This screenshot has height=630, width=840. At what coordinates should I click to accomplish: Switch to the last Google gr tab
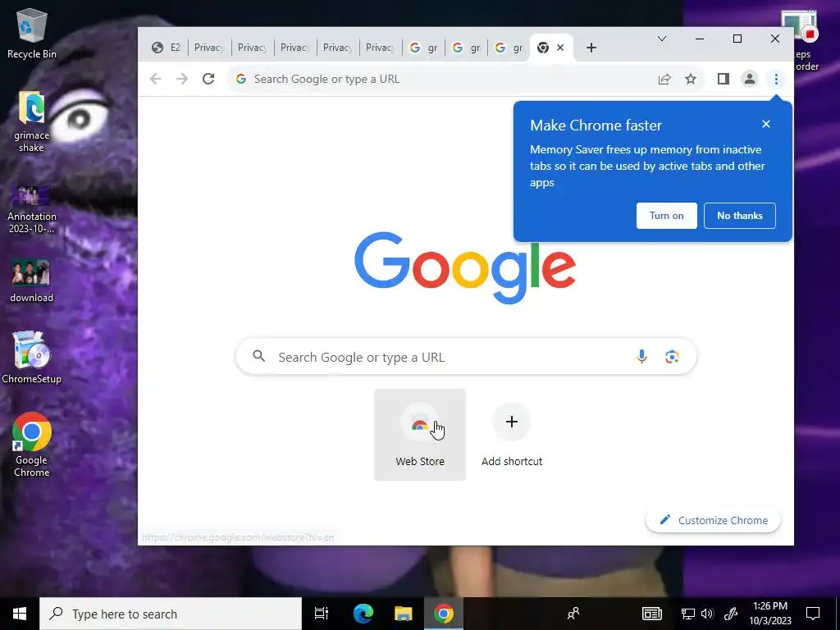coord(509,48)
